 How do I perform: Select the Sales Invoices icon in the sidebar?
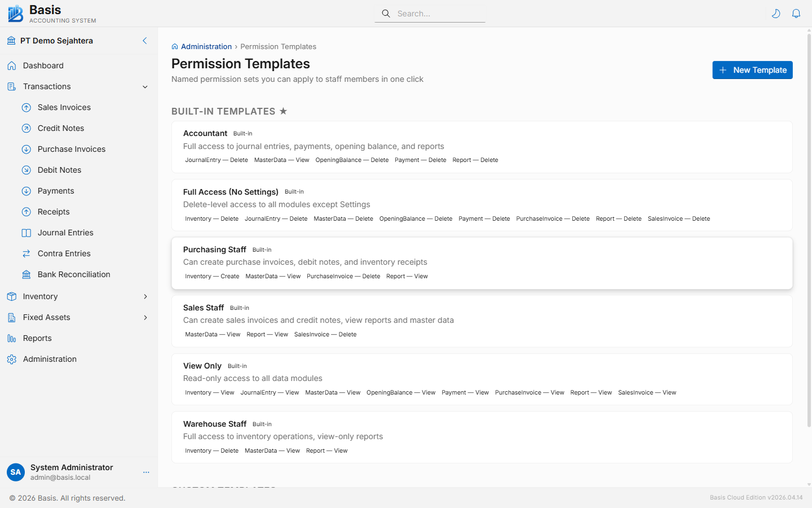[26, 107]
